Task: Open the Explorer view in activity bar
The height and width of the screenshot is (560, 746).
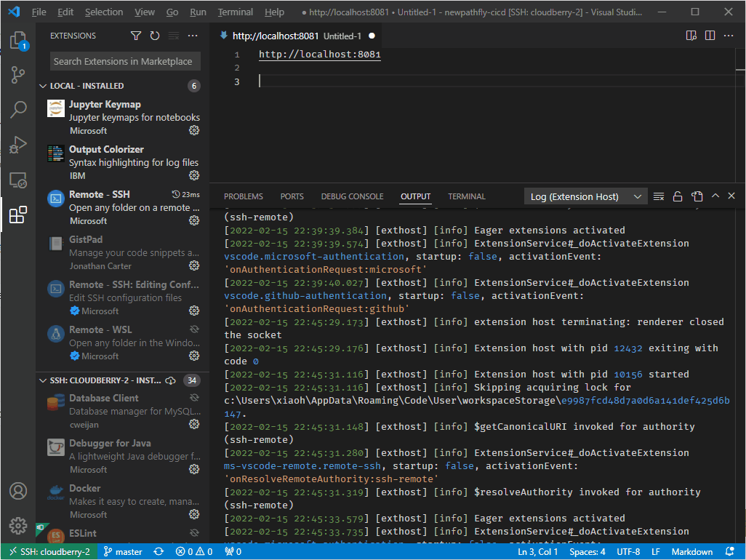Action: pyautogui.click(x=18, y=41)
